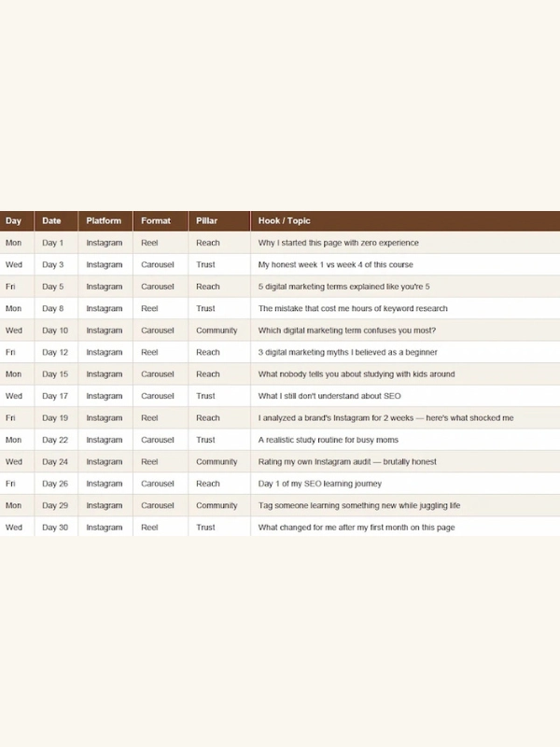560x747 pixels.
Task: Select the Fri cell in the Day 5 row
Action: coord(17,287)
